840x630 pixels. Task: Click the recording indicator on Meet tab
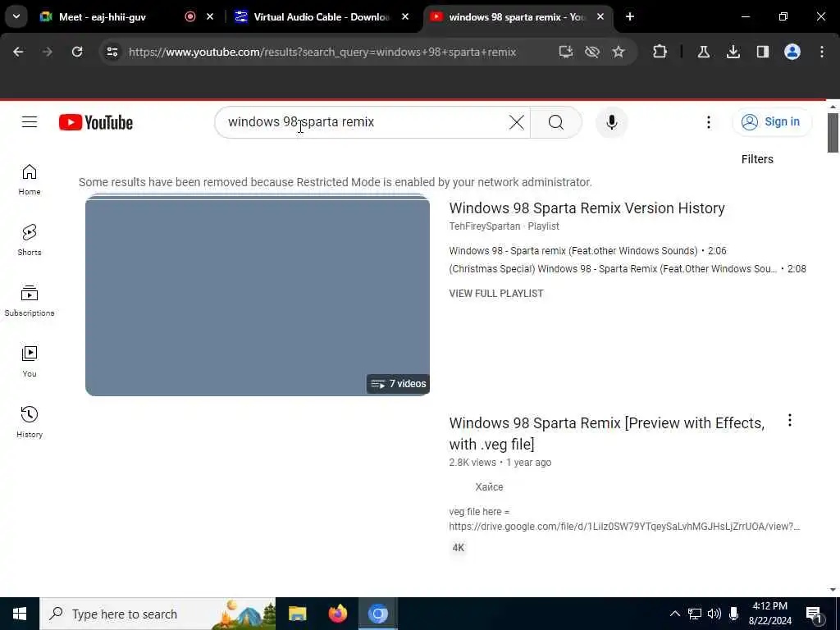[189, 17]
